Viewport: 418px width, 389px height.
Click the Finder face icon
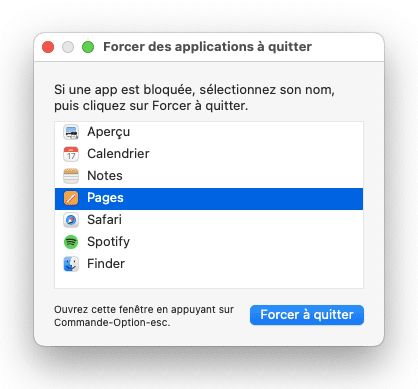point(71,264)
